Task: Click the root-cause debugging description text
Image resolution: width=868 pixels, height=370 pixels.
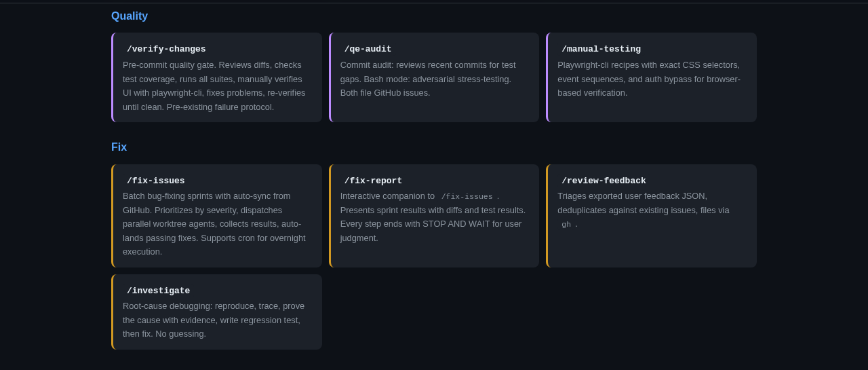Action: 214,320
